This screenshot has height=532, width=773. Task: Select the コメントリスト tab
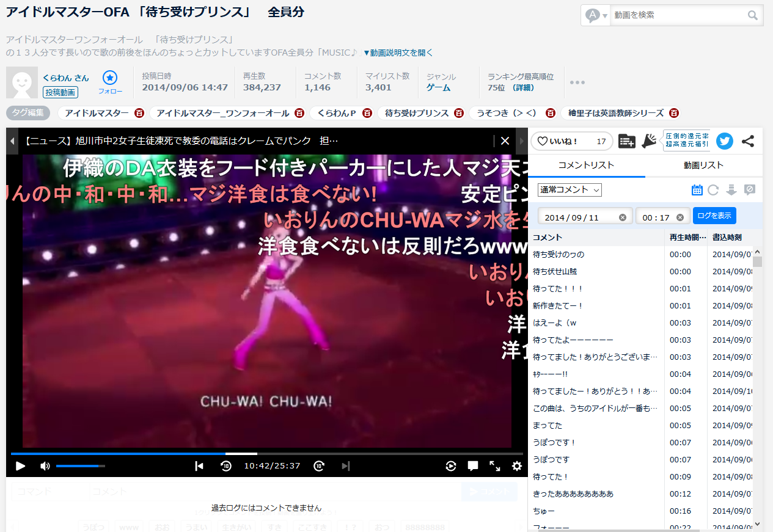586,165
